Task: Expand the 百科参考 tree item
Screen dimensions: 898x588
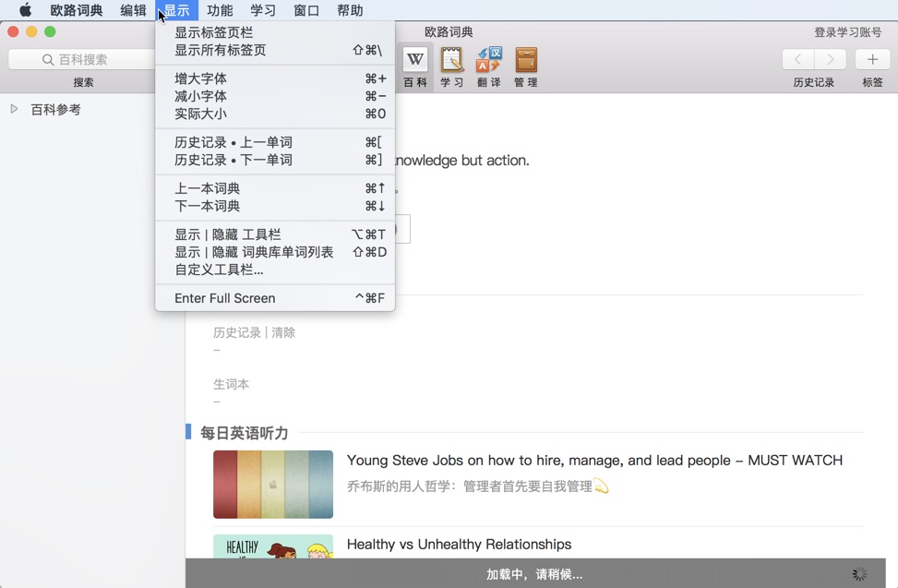Action: coord(15,109)
